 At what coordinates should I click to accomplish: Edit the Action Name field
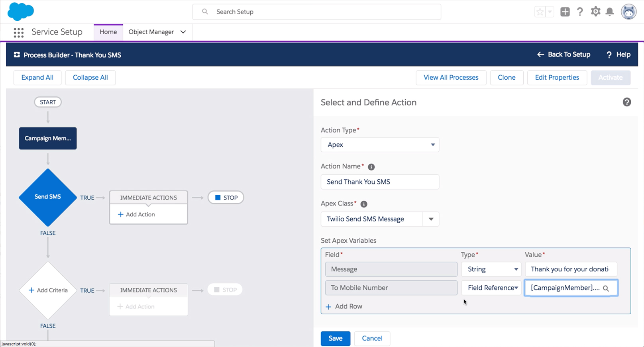(x=380, y=182)
